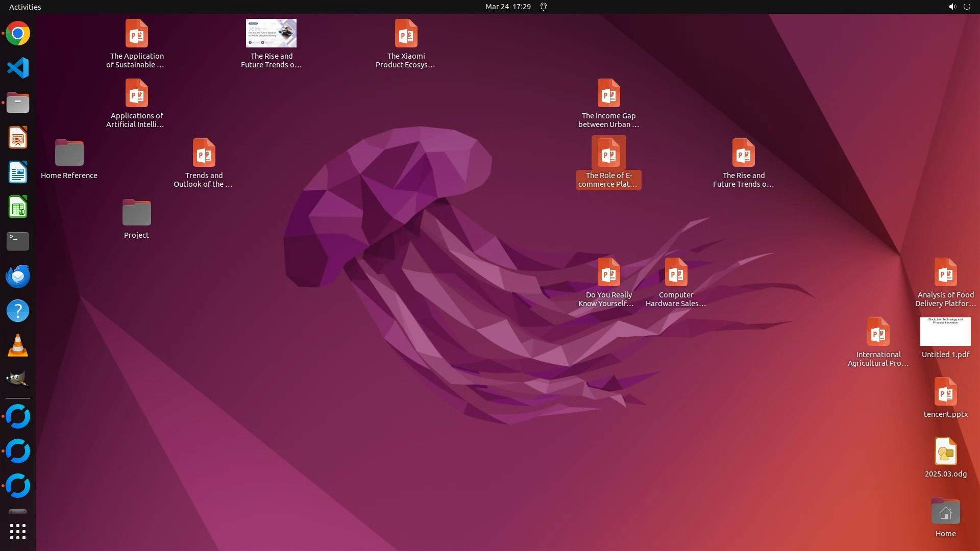980x551 pixels.
Task: Open system volume and power menu
Action: point(959,7)
